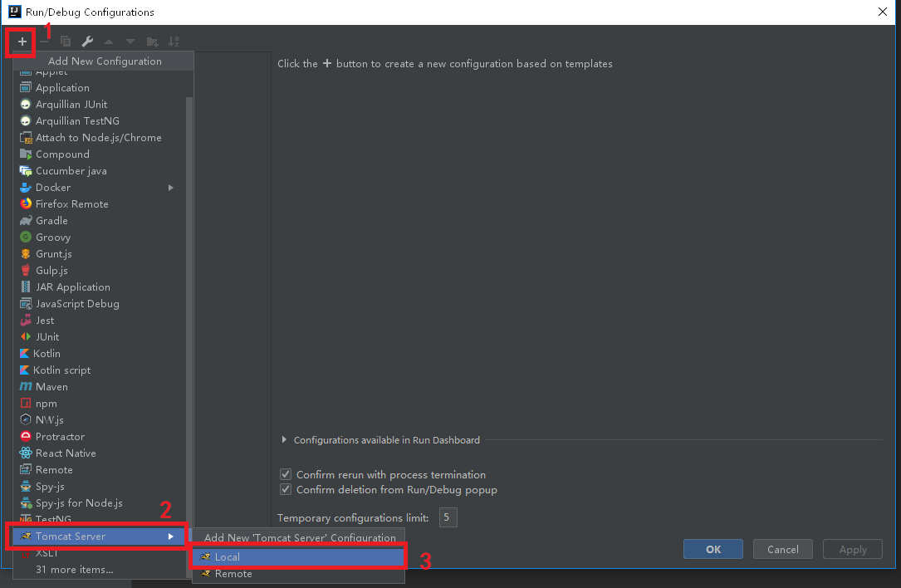Click the Kotlin icon

click(24, 354)
